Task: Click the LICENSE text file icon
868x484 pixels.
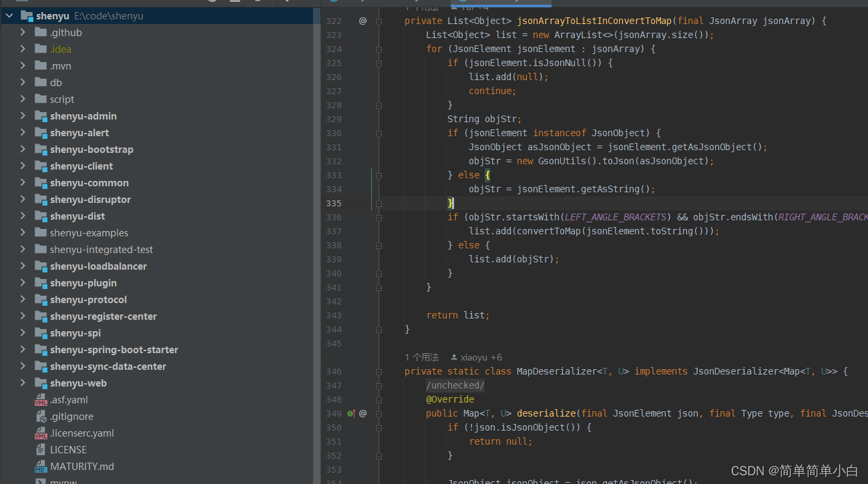Action: click(40, 450)
